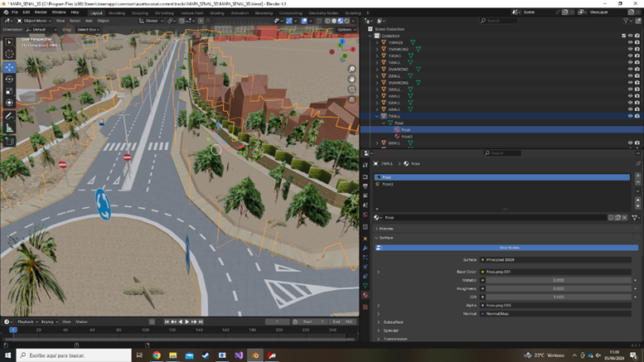Image resolution: width=644 pixels, height=362 pixels.
Task: Open the Global transform orientation dropdown
Action: pos(151,21)
